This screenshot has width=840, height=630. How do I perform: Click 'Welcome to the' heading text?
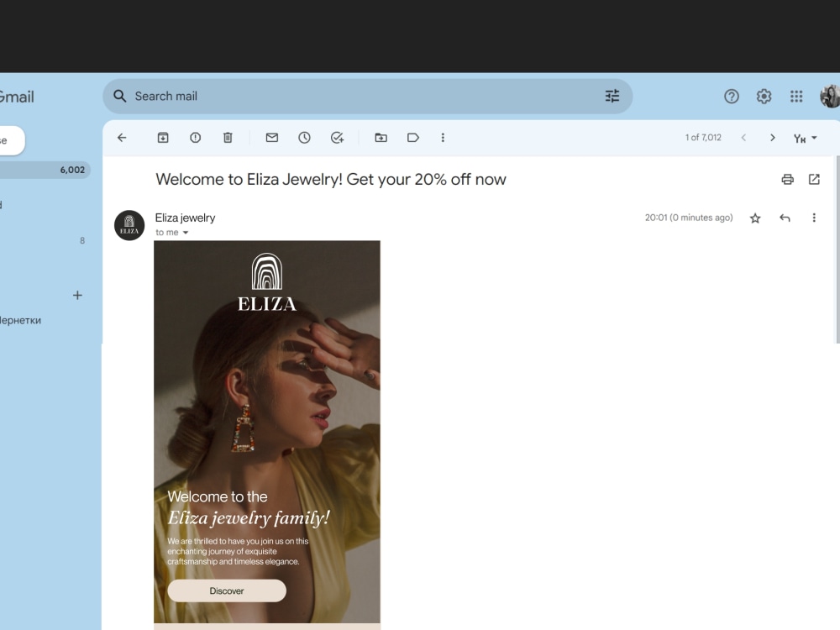(x=218, y=496)
